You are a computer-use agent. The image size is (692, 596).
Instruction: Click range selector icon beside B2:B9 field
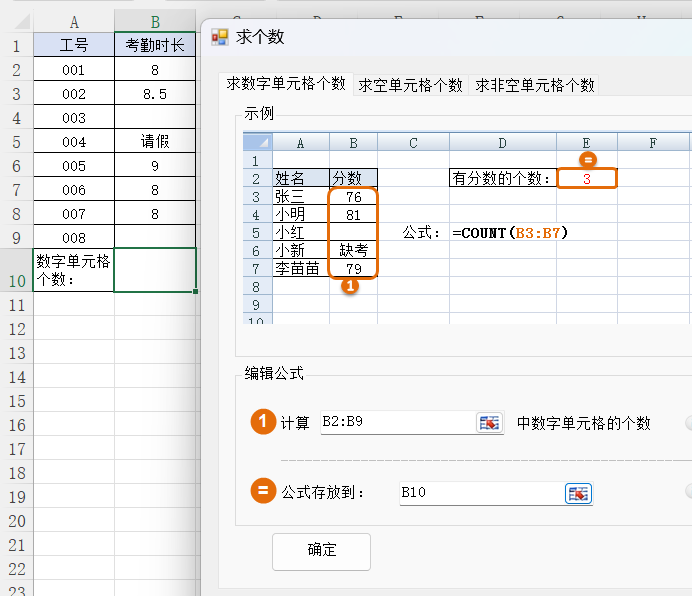[489, 423]
